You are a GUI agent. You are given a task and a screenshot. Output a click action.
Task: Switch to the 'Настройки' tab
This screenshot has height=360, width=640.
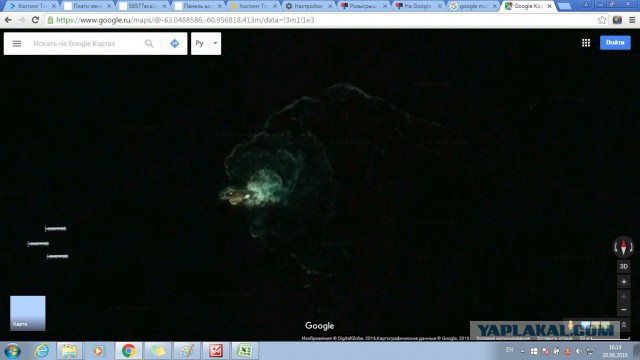pyautogui.click(x=309, y=6)
